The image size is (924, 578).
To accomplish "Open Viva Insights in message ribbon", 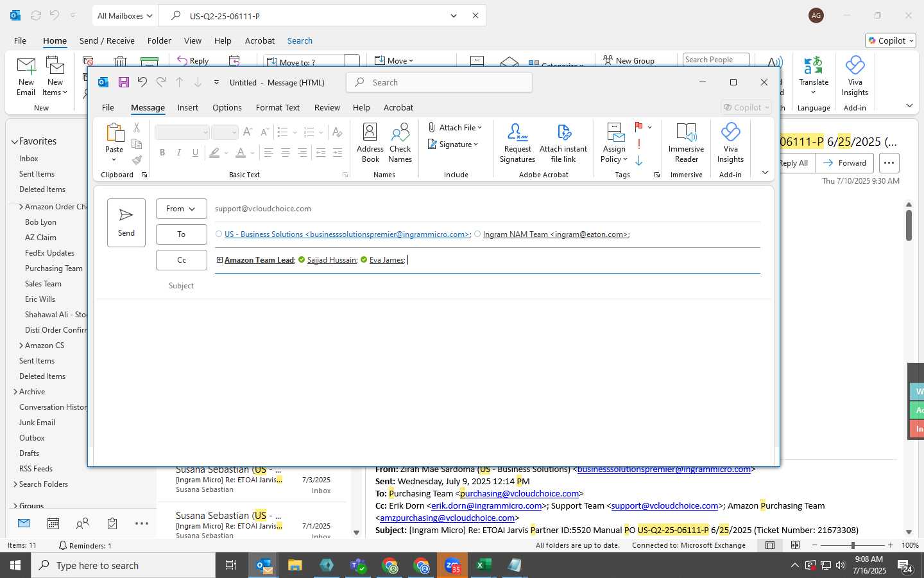I will pos(730,143).
